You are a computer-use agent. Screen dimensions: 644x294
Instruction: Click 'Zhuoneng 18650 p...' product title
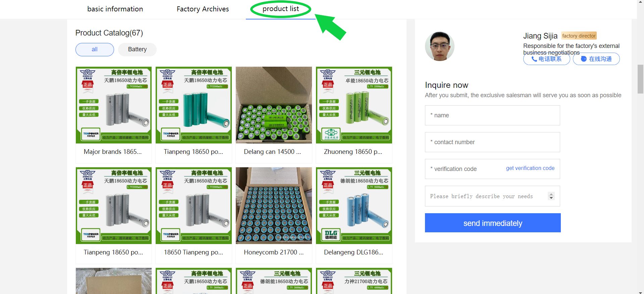point(353,152)
